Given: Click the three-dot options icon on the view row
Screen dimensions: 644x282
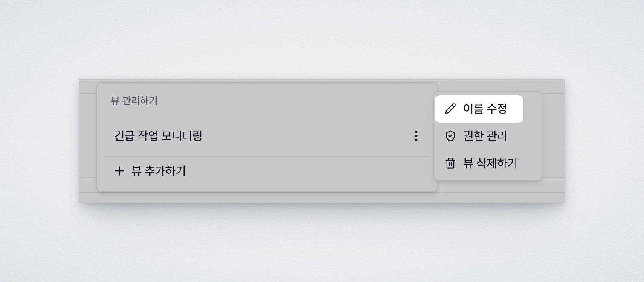Looking at the screenshot, I should click(x=416, y=136).
